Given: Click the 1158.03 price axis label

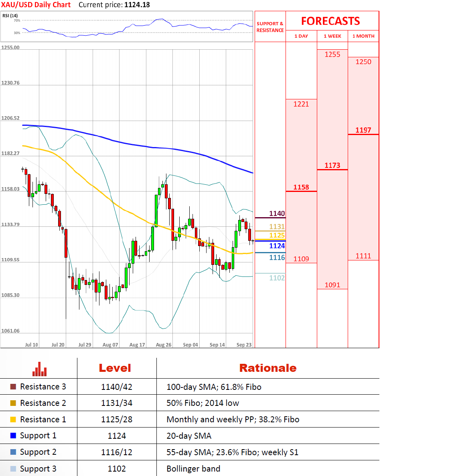Looking at the screenshot, I should [x=10, y=189].
